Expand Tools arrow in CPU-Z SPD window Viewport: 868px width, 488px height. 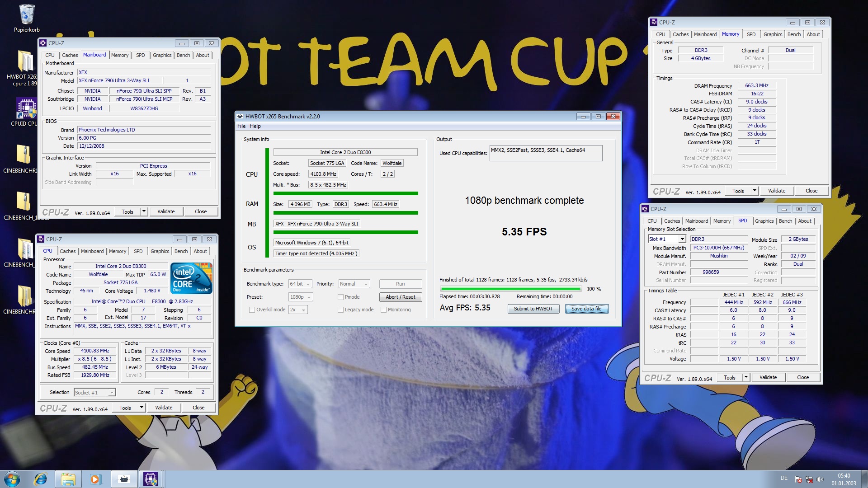pos(746,377)
